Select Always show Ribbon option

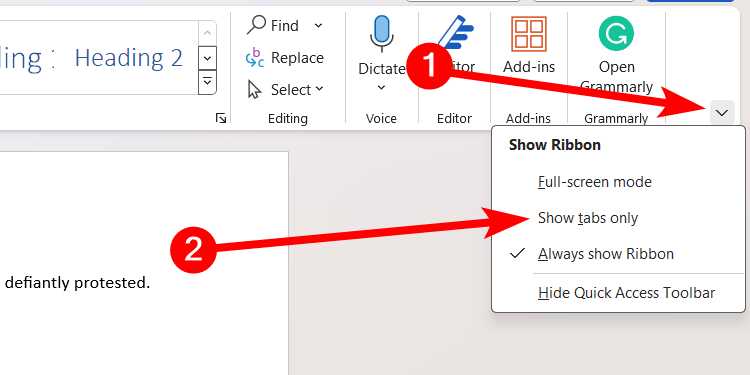606,254
